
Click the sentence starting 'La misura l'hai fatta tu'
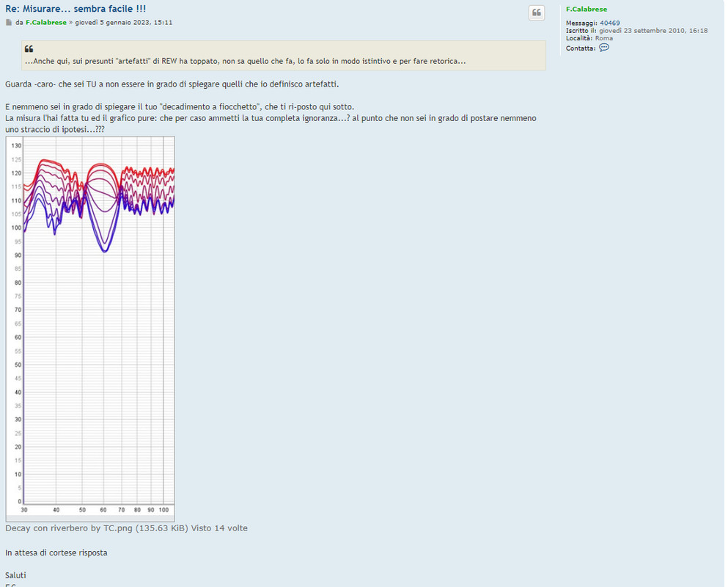(x=271, y=123)
